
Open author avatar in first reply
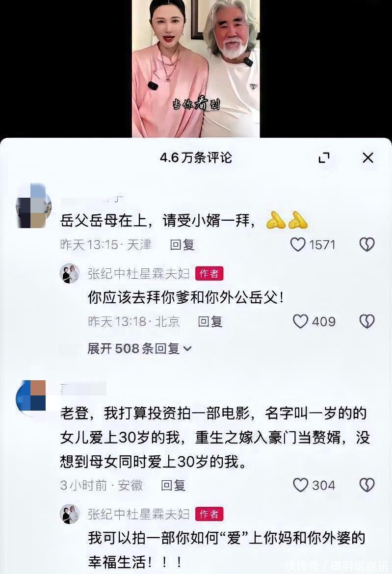[70, 273]
